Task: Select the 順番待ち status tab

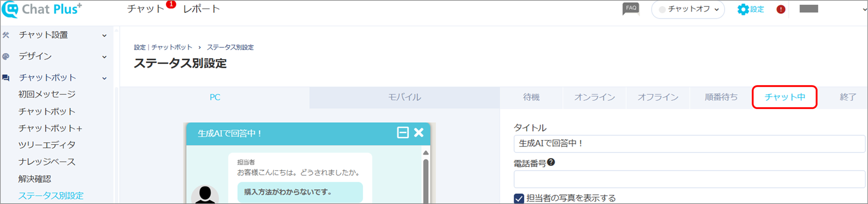Action: [721, 97]
